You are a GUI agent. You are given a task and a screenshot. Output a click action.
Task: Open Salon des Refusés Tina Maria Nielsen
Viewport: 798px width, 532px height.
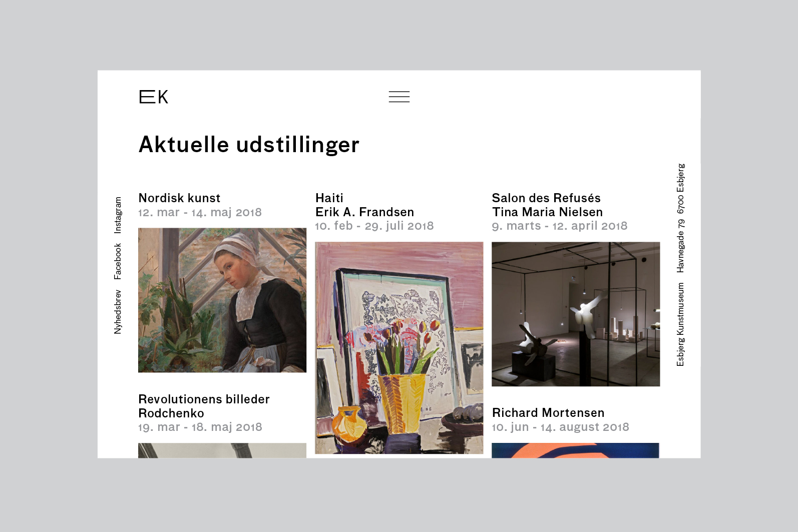click(547, 205)
